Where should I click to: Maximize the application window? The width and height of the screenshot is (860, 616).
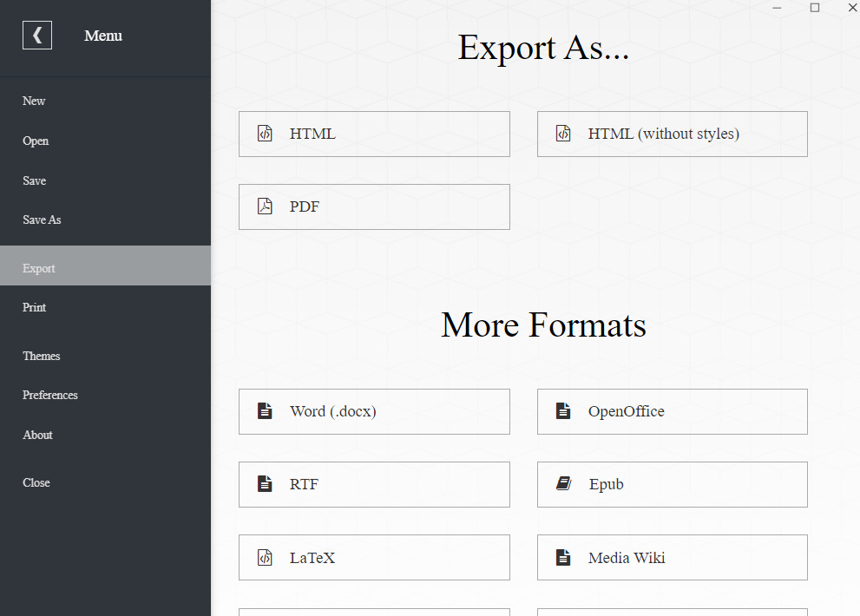(x=815, y=8)
